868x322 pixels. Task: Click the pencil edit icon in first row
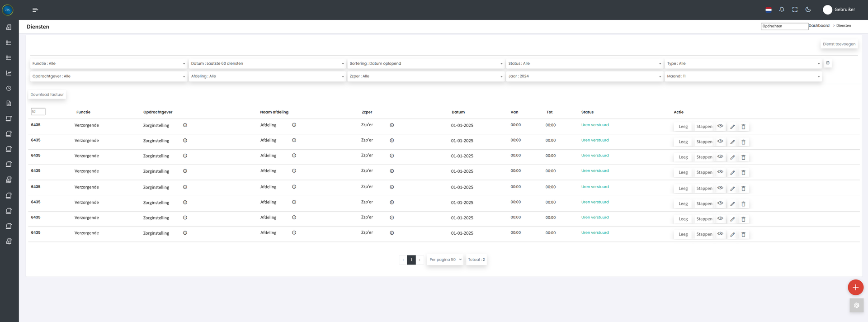pyautogui.click(x=732, y=127)
